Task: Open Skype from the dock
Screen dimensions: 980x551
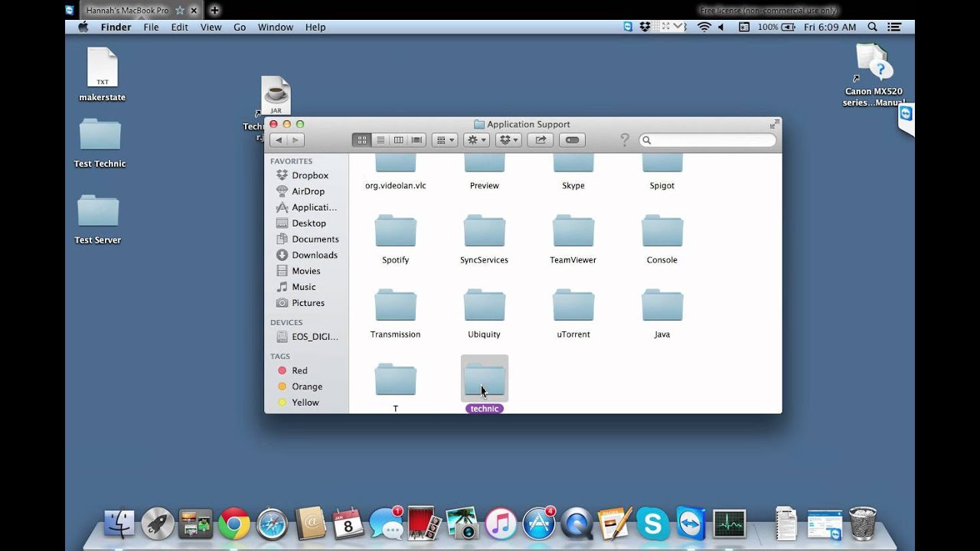Action: (653, 523)
